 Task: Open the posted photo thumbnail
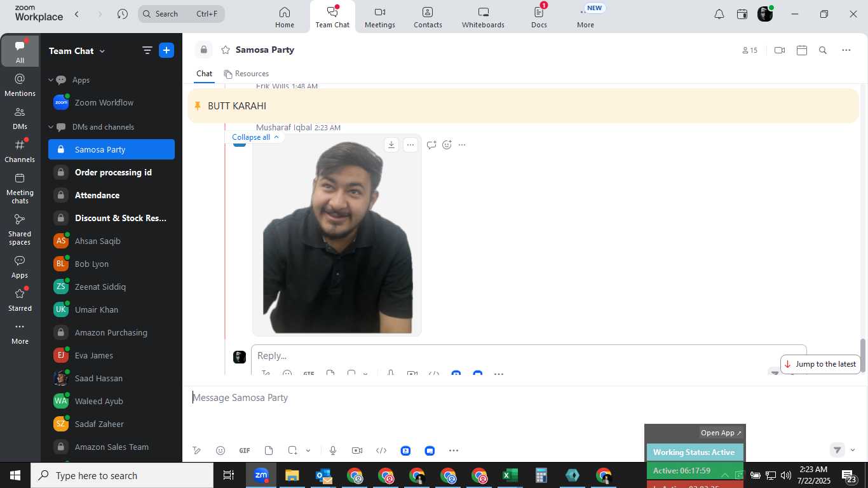coord(337,235)
